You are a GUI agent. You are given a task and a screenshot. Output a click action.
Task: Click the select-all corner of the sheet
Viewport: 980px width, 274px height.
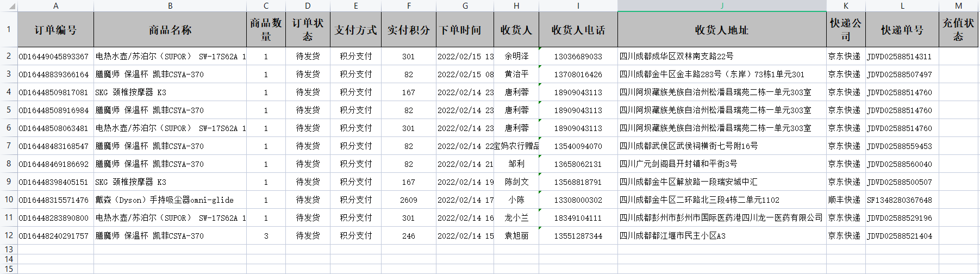tap(9, 5)
